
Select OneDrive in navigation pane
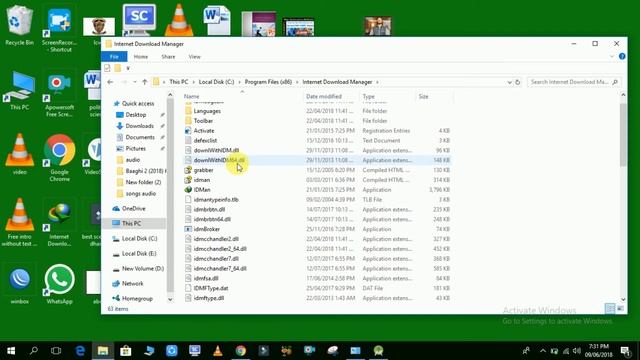pyautogui.click(x=133, y=209)
